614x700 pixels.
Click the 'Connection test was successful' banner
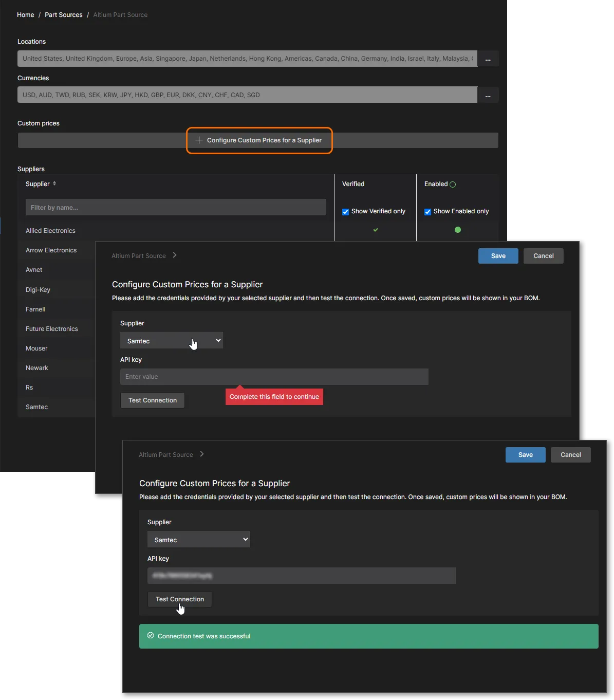pos(369,636)
